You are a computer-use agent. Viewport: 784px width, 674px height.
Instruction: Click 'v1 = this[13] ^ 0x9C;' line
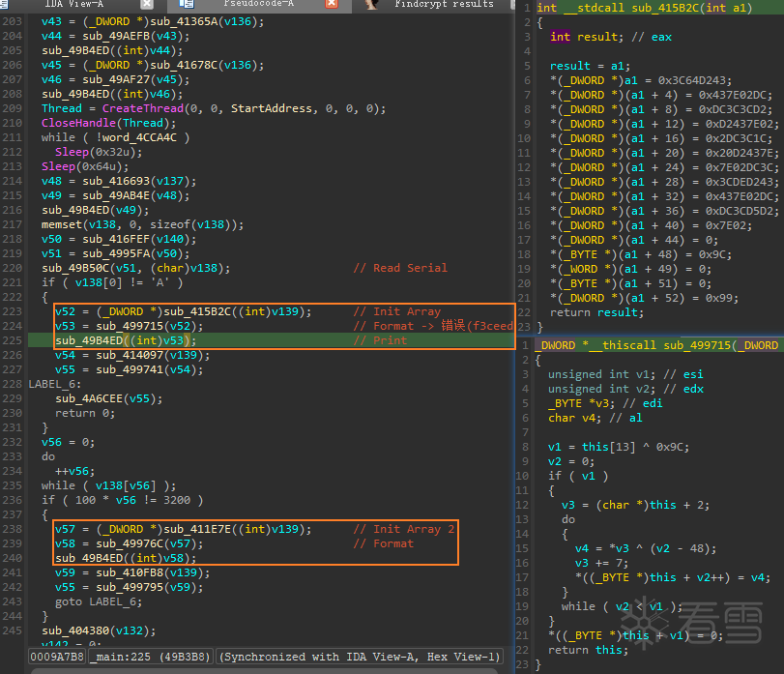click(619, 447)
